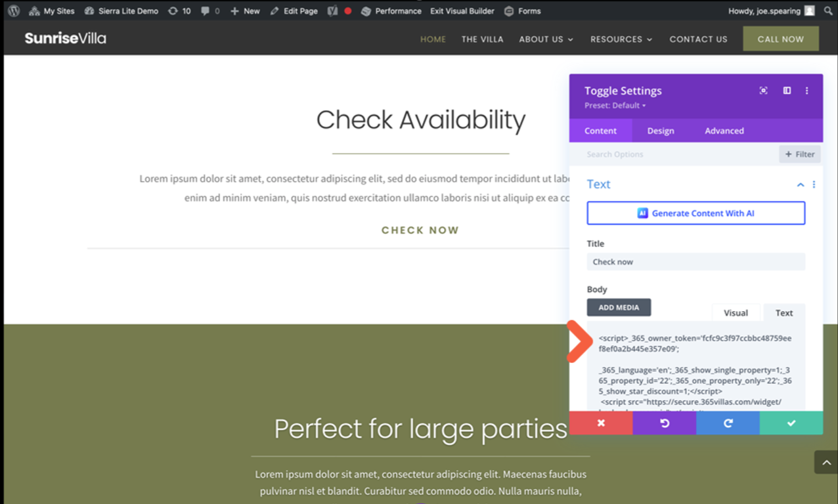Image resolution: width=838 pixels, height=504 pixels.
Task: Click inside the Body script code area
Action: (696, 366)
